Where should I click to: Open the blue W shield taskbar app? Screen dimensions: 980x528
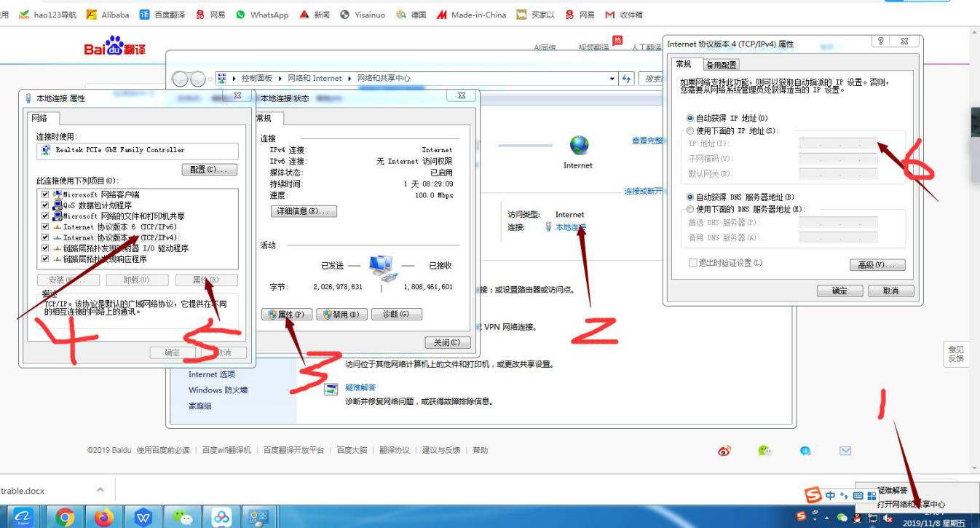coord(143,517)
